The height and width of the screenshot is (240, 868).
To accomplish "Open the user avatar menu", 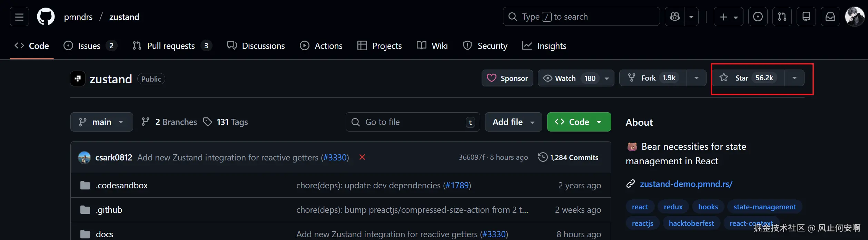I will [854, 17].
